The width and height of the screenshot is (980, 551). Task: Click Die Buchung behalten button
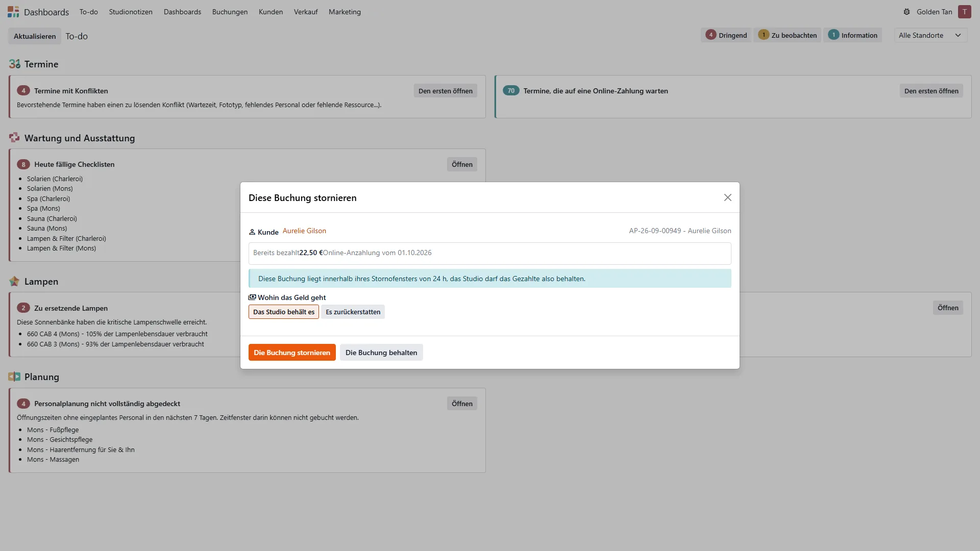pos(381,353)
